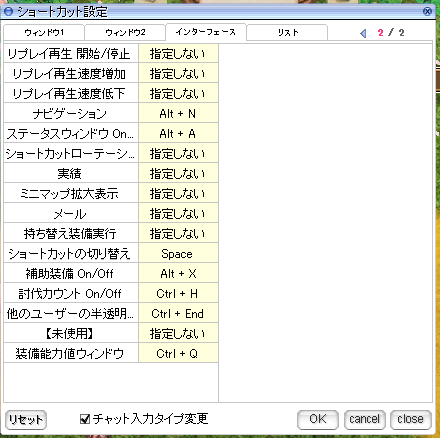Edit Ctrl + H field for 討伐カウント
The image size is (440, 438).
178,294
